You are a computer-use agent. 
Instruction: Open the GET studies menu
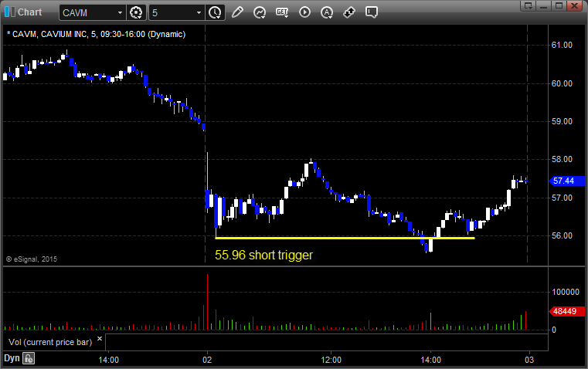(282, 12)
